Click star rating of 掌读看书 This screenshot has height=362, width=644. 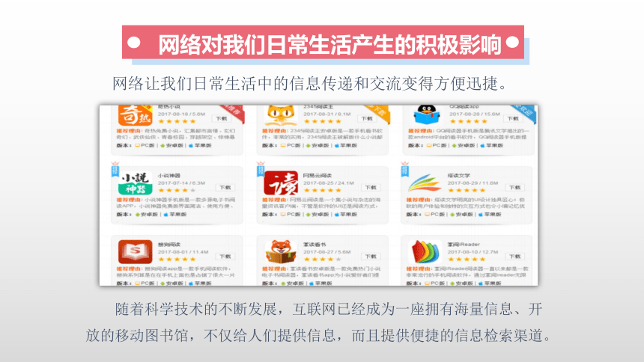[322, 260]
